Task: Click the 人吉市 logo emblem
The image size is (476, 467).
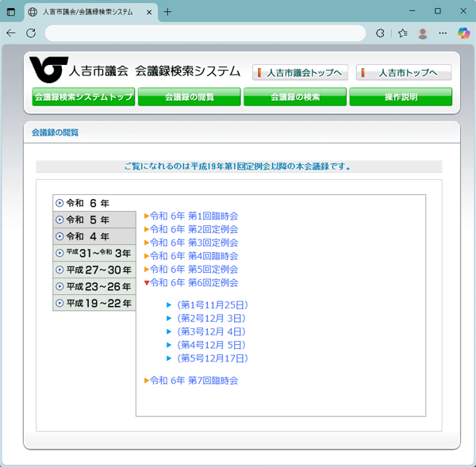Action: pyautogui.click(x=48, y=70)
